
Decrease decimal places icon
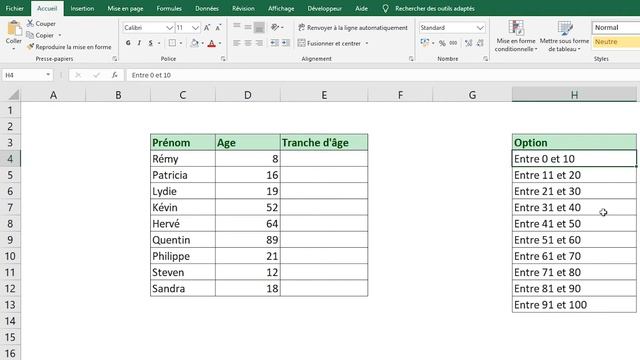click(x=480, y=43)
